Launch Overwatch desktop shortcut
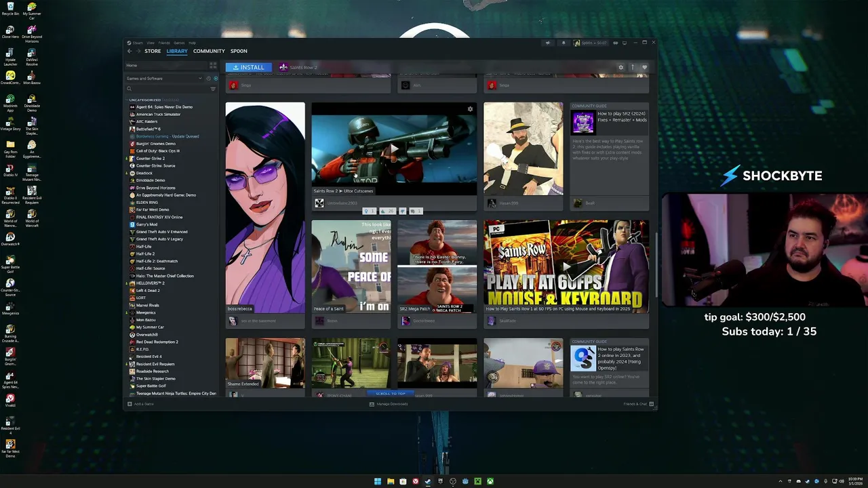 pos(10,239)
